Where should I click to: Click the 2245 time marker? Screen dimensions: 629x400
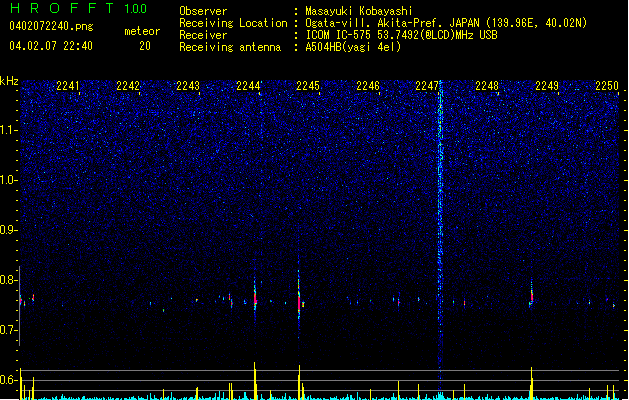click(x=308, y=86)
